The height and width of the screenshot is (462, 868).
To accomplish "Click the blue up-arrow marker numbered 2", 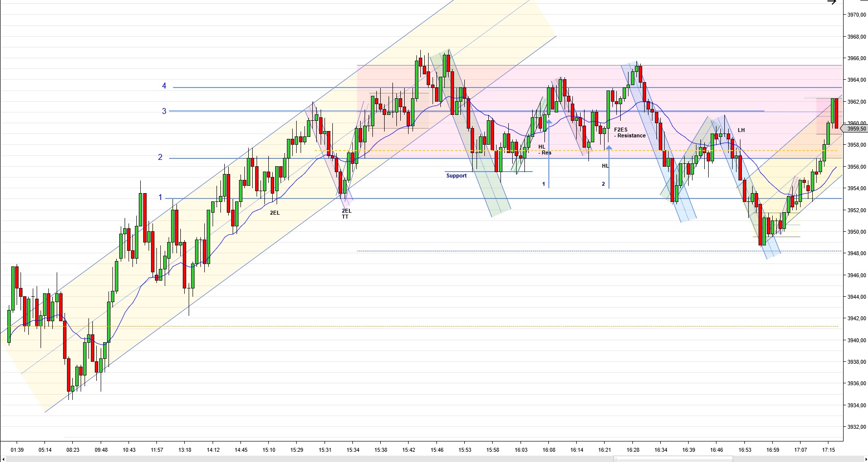I will pyautogui.click(x=609, y=147).
